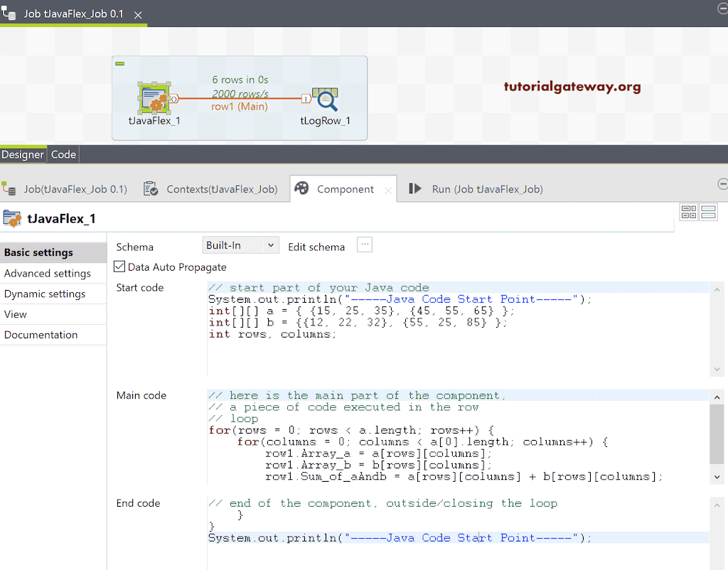Uncheck Data Auto Propagate

pyautogui.click(x=121, y=267)
